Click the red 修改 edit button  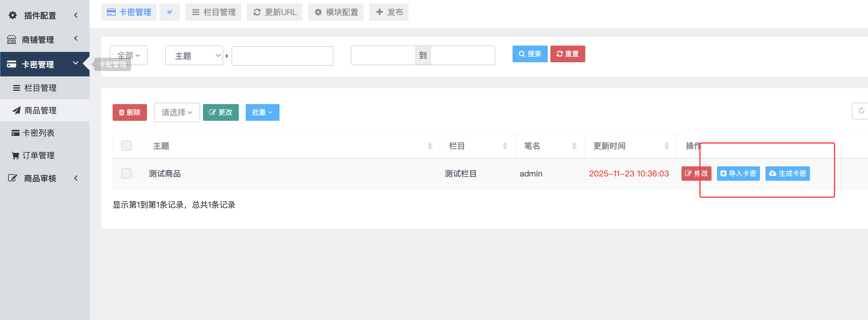[x=696, y=174]
